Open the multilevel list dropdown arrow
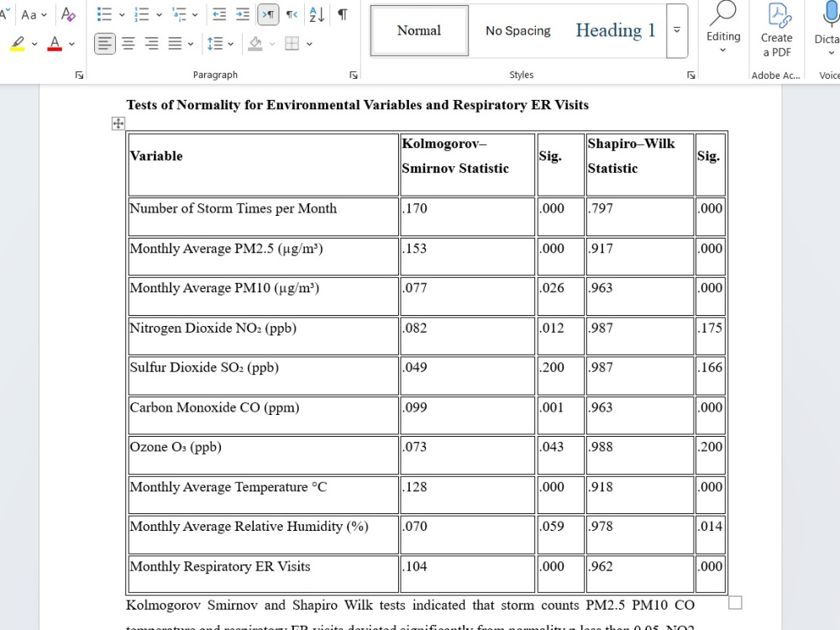Viewport: 840px width, 630px height. click(x=195, y=15)
